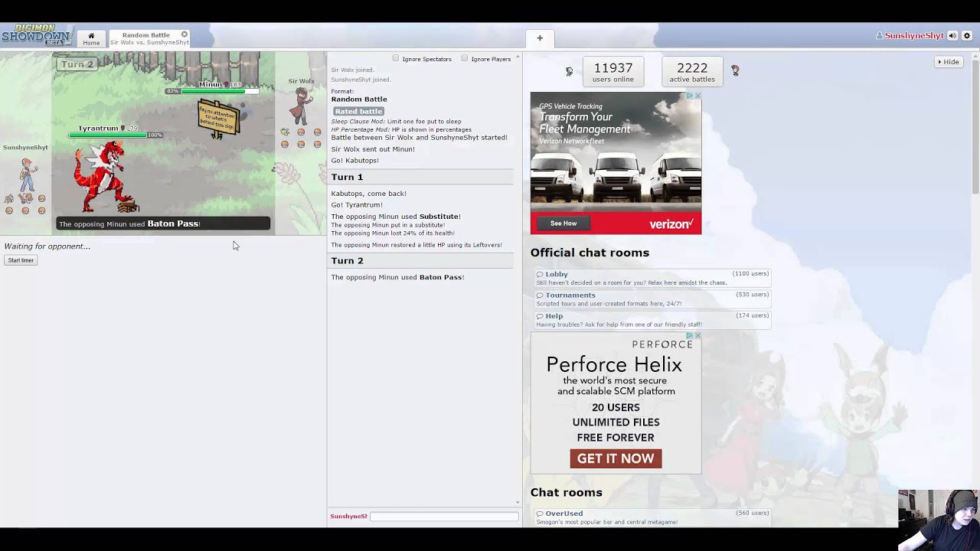The height and width of the screenshot is (551, 980).
Task: Click the SunshyneShyt trainer sprite
Action: tap(28, 174)
